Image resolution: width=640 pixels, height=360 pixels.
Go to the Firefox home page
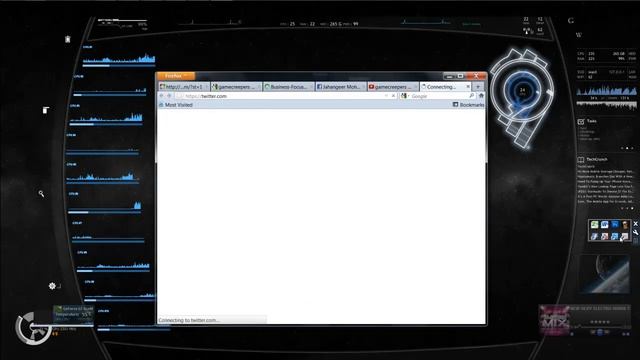[481, 96]
